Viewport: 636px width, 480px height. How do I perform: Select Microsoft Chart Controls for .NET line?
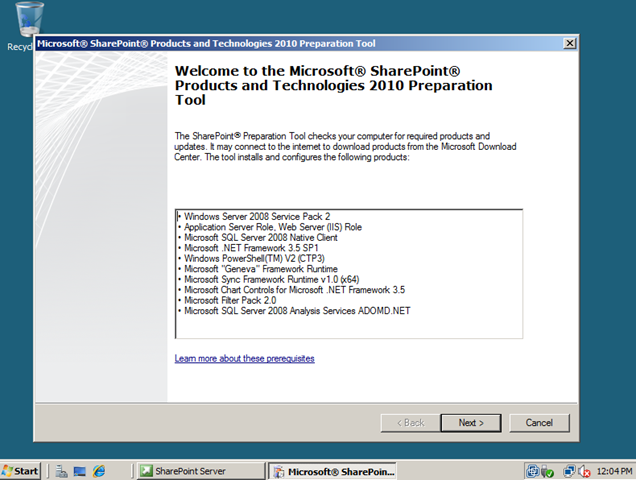tap(294, 290)
